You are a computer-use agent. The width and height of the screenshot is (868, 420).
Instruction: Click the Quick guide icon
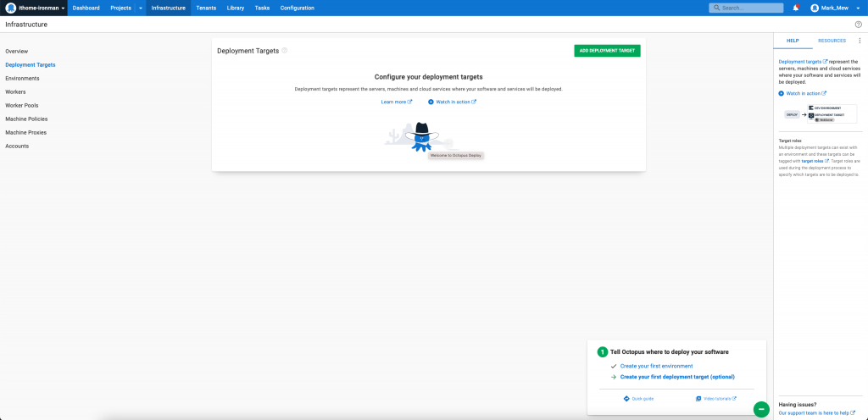[626, 399]
